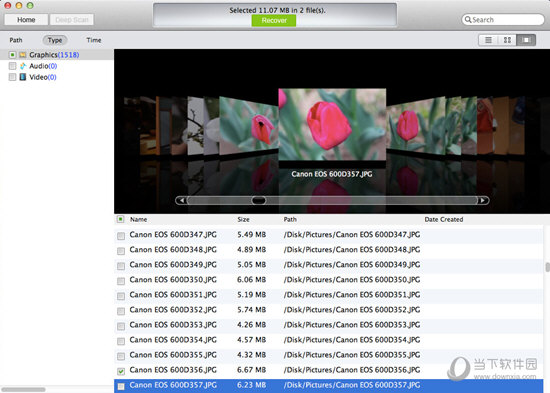Click the green Recover button
Viewport: 550px width, 393px height.
point(274,20)
